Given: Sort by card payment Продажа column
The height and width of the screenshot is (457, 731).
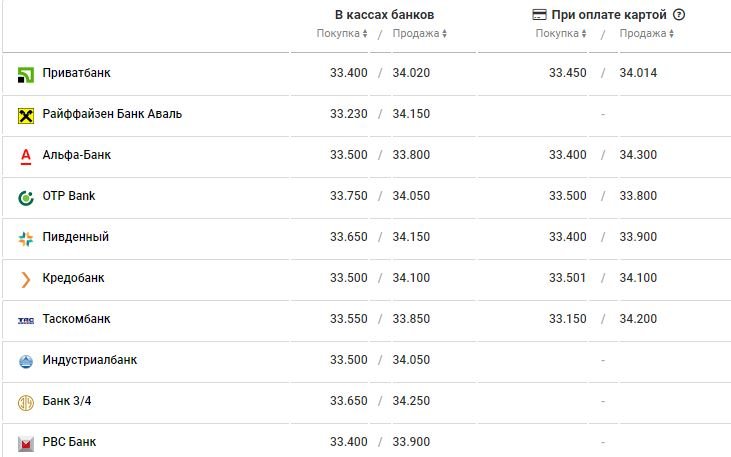Looking at the screenshot, I should tap(647, 34).
